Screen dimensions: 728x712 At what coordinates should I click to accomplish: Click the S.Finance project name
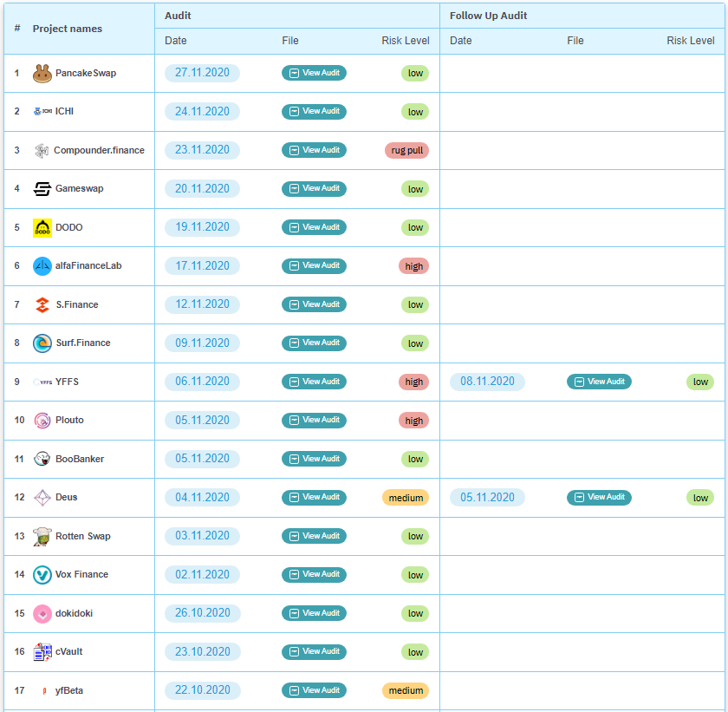click(77, 304)
